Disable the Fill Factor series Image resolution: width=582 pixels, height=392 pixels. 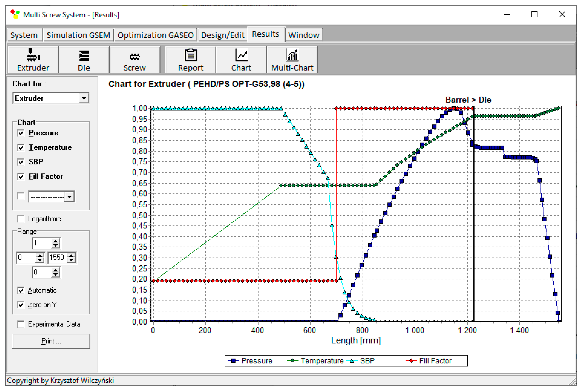[x=21, y=177]
